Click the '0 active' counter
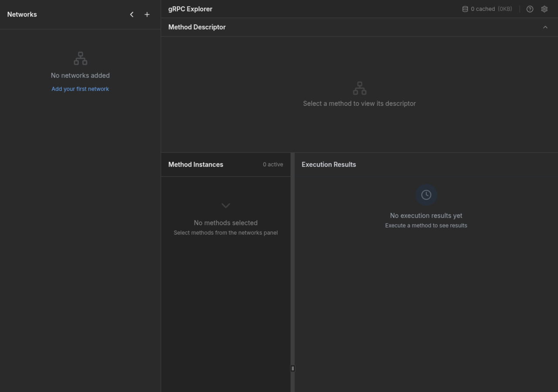 tap(273, 165)
